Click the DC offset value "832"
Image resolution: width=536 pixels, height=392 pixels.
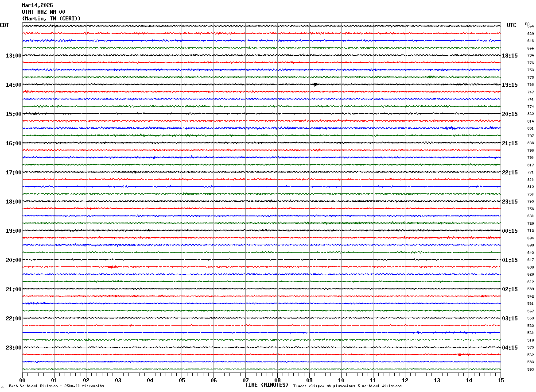(530, 114)
